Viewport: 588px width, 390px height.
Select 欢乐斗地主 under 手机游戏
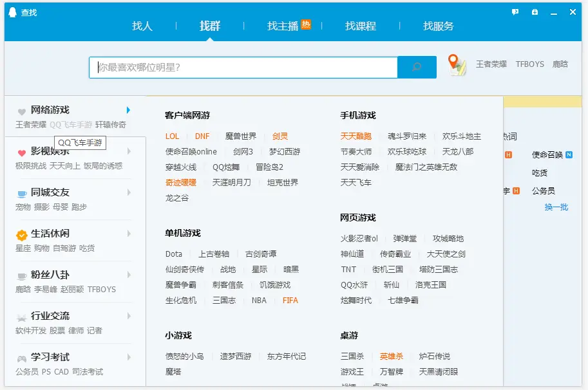tap(462, 136)
